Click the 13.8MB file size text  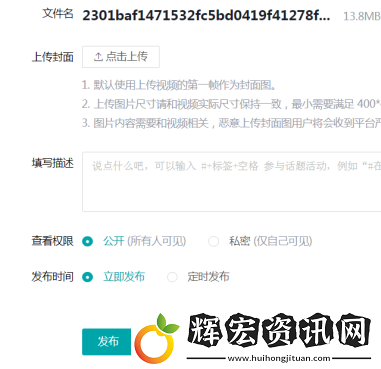tap(362, 16)
